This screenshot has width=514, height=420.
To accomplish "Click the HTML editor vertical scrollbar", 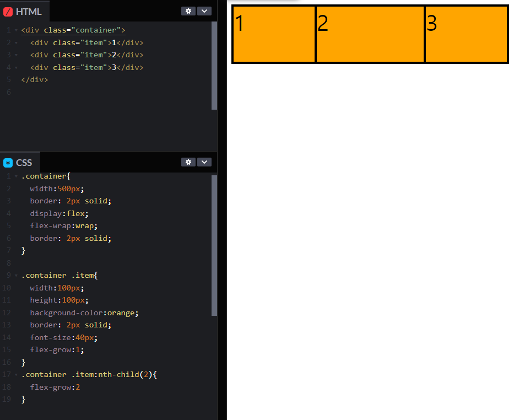I will (x=214, y=66).
